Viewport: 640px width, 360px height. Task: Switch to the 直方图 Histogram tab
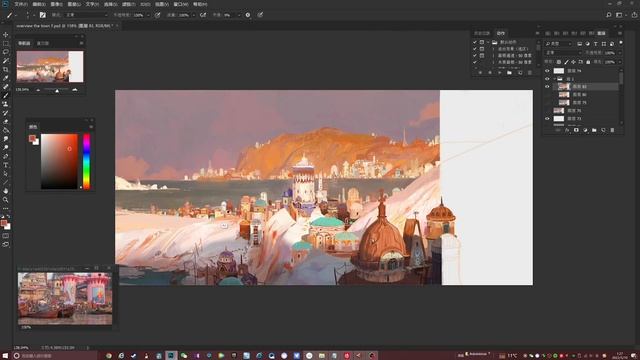[x=43, y=43]
